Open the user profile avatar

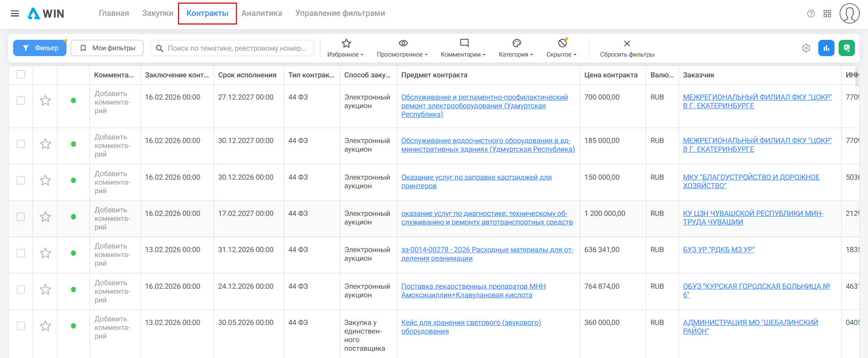(x=849, y=14)
